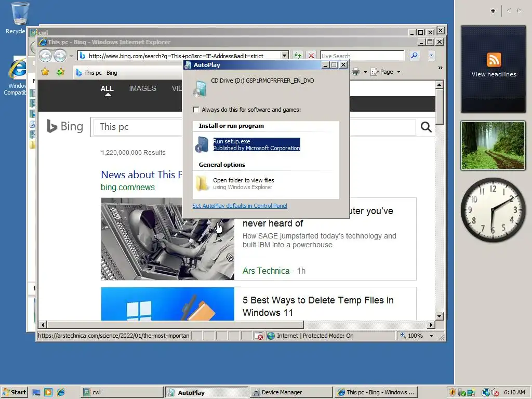Screen dimensions: 532x399
Task: Click the CD drive icon in AutoPlay
Action: click(x=200, y=88)
